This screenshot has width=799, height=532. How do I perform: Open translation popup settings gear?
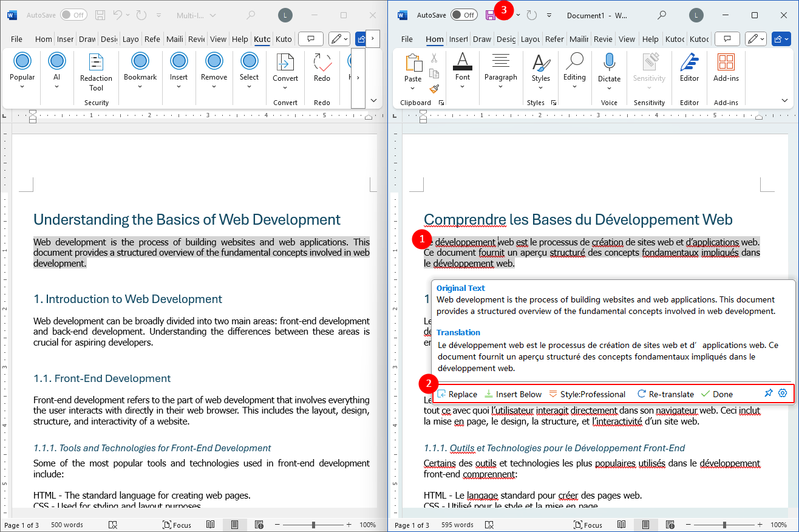point(783,394)
